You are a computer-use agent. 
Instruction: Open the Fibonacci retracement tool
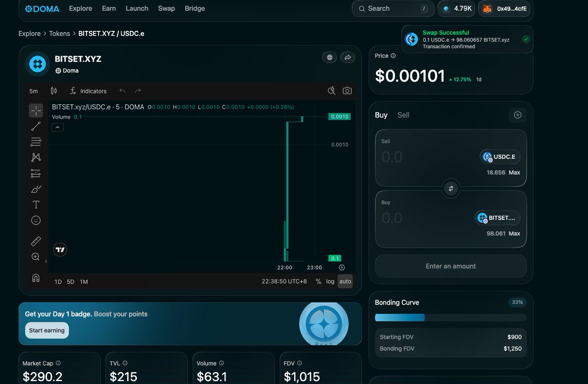pos(36,142)
